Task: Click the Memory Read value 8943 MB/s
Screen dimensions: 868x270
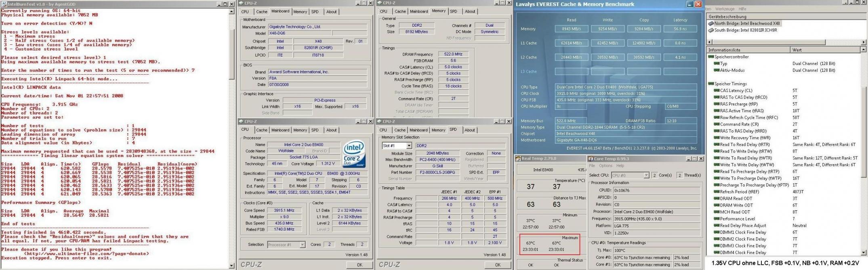Action: [x=571, y=29]
